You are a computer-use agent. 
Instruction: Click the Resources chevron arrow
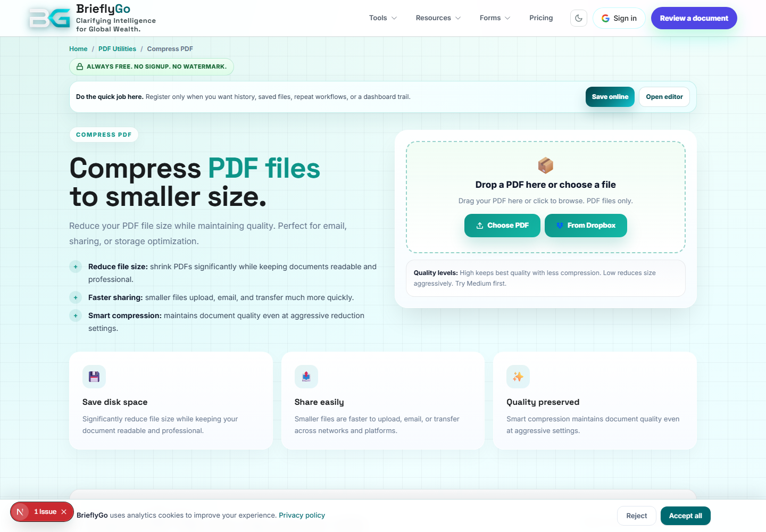[458, 18]
